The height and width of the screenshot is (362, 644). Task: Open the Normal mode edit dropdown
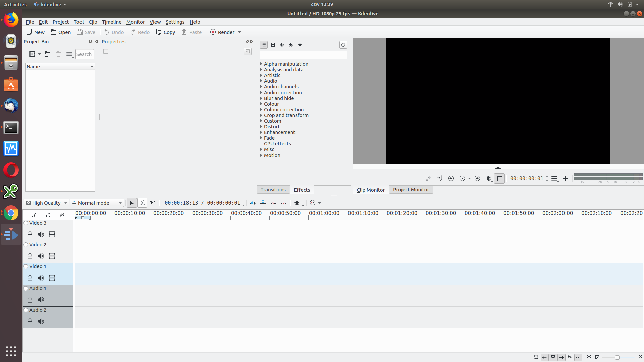pyautogui.click(x=97, y=203)
